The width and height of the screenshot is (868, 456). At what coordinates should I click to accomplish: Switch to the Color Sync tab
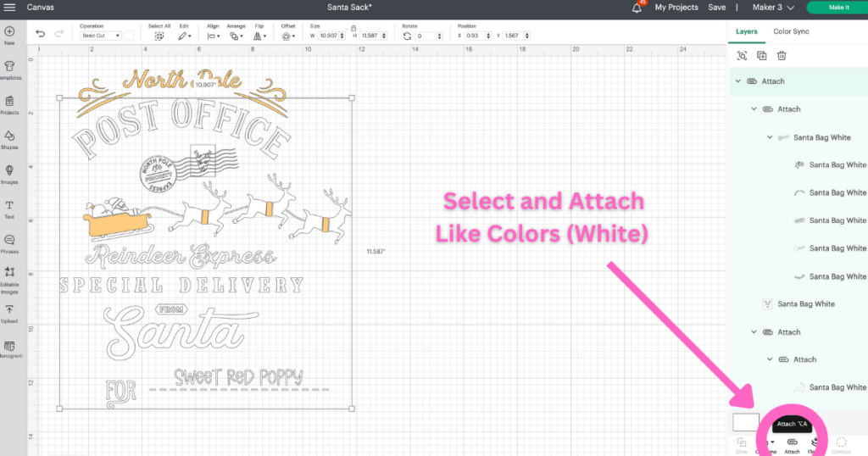pyautogui.click(x=791, y=31)
